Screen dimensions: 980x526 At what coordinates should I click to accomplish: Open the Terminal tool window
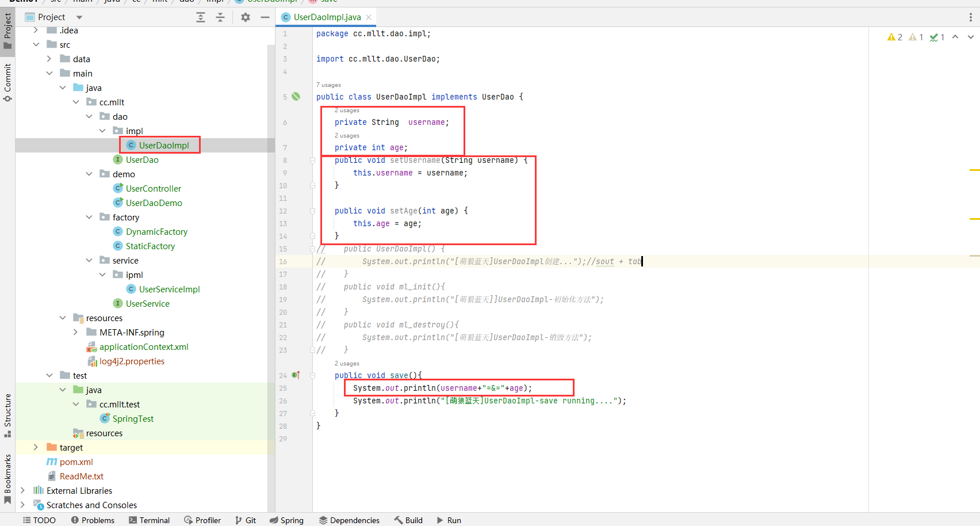(149, 520)
